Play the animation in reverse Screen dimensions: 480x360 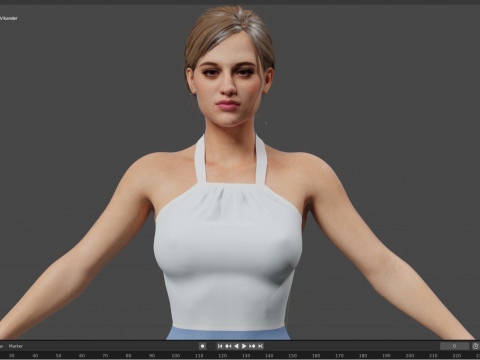236,346
